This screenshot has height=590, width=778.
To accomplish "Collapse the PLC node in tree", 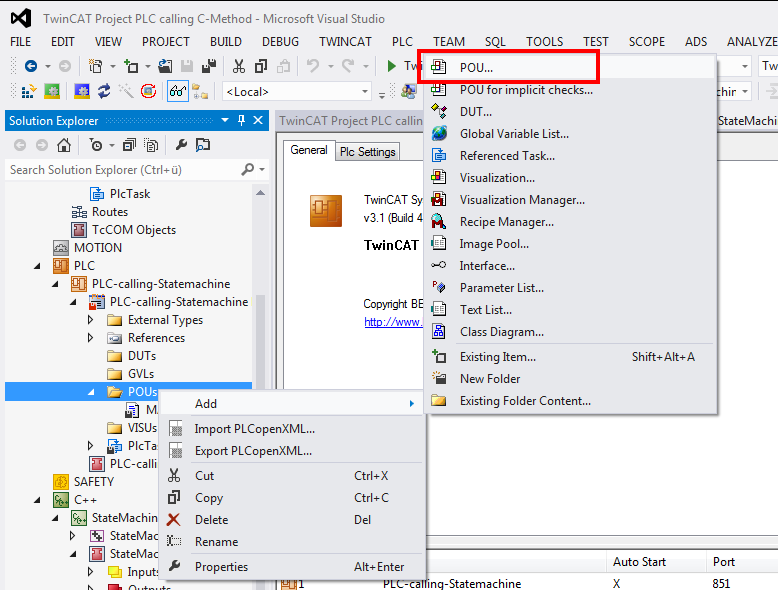I will coord(37,266).
